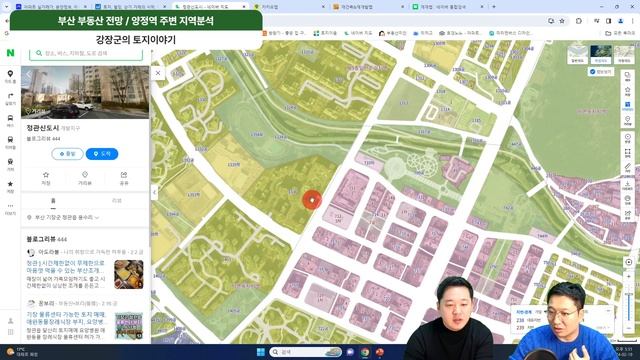
Task: Click the weather widget on the taskbar
Action: [x=23, y=352]
